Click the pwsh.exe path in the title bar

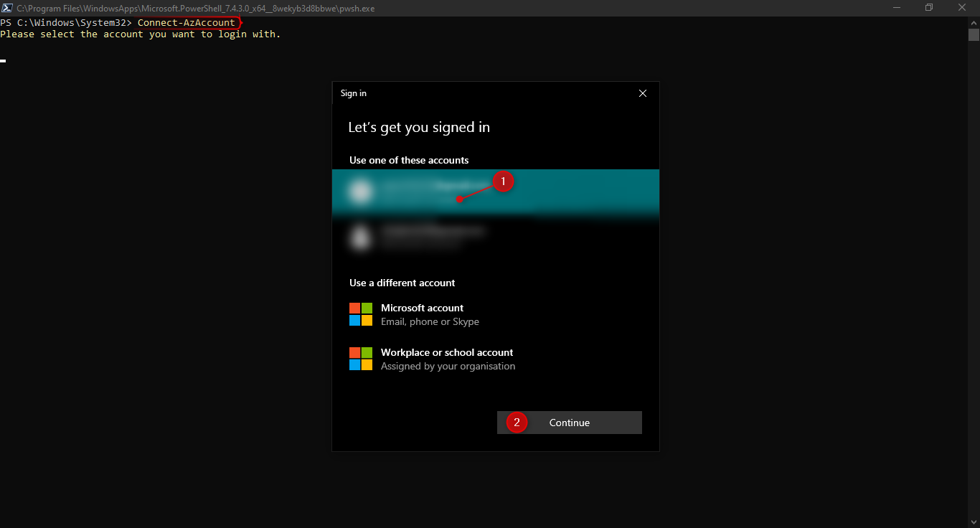[196, 9]
